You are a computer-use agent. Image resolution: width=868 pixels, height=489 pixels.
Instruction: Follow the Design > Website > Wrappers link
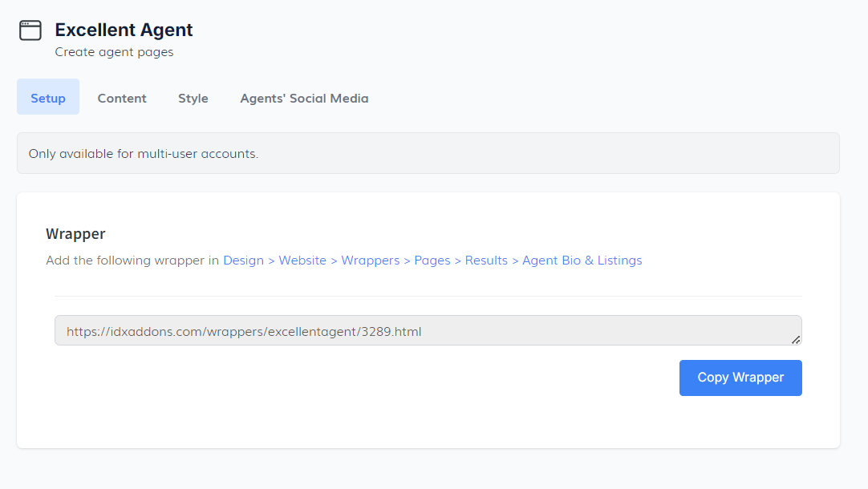click(x=432, y=260)
